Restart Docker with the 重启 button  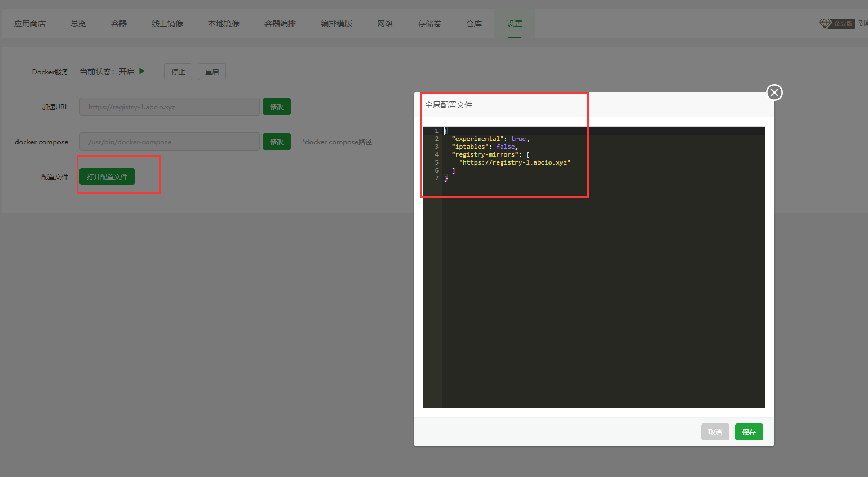tap(212, 72)
